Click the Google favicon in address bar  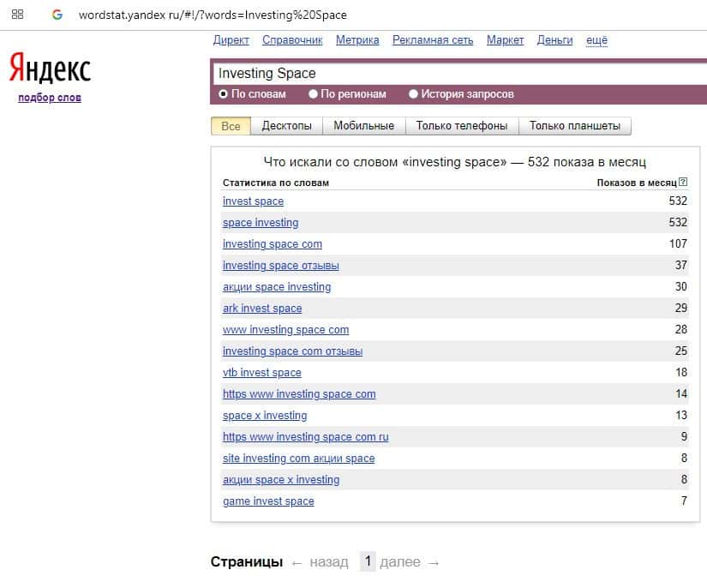57,15
